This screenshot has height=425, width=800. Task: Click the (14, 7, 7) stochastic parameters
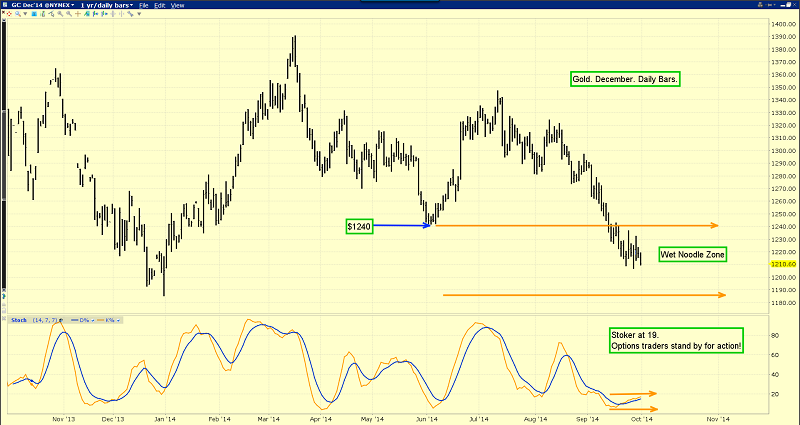(x=45, y=320)
